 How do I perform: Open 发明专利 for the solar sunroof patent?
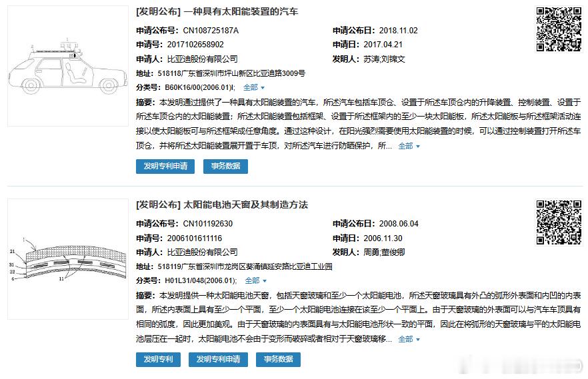click(x=158, y=360)
